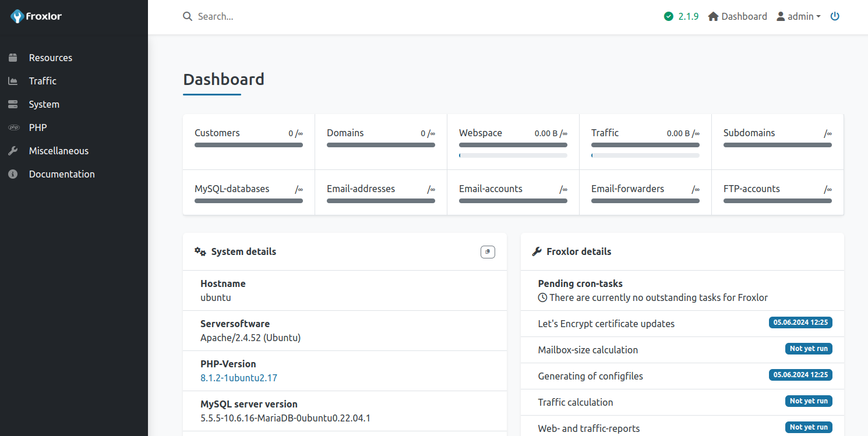
Task: Open Miscellaneous using the wrench icon
Action: pyautogui.click(x=13, y=150)
